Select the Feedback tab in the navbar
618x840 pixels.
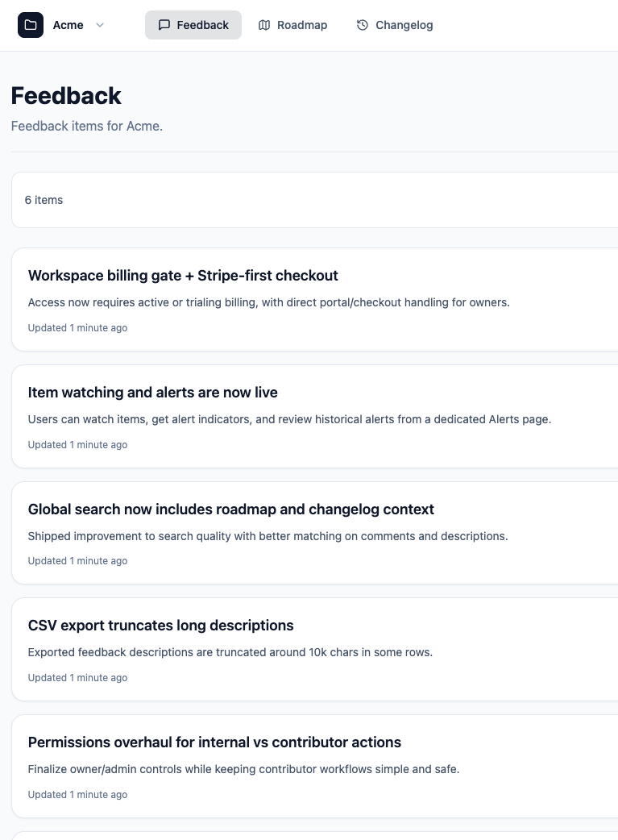(x=193, y=25)
